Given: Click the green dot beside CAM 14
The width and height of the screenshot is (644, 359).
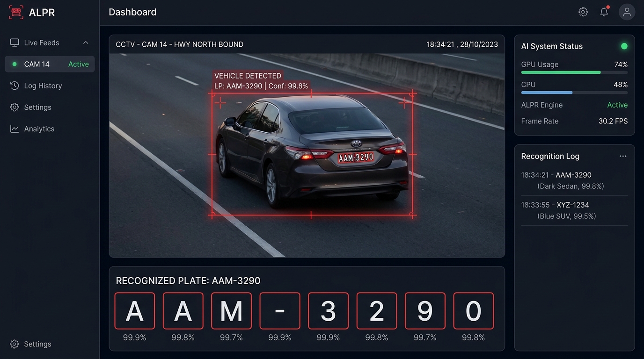Looking at the screenshot, I should pyautogui.click(x=15, y=64).
